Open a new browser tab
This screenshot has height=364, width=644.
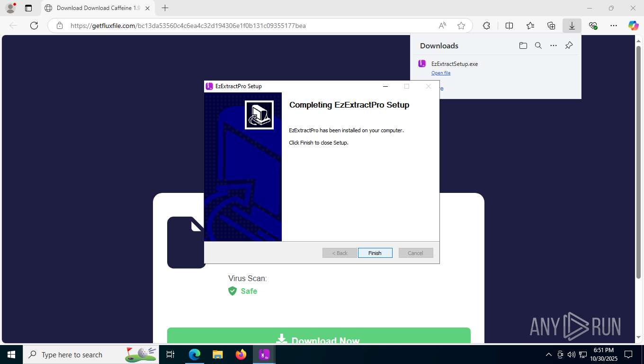165,8
